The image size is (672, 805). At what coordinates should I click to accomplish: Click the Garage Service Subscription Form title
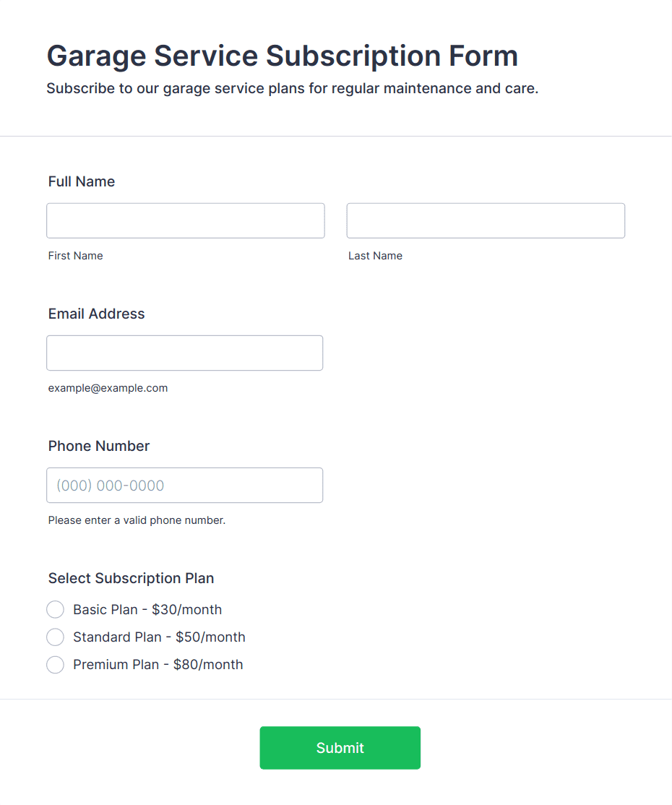tap(283, 56)
